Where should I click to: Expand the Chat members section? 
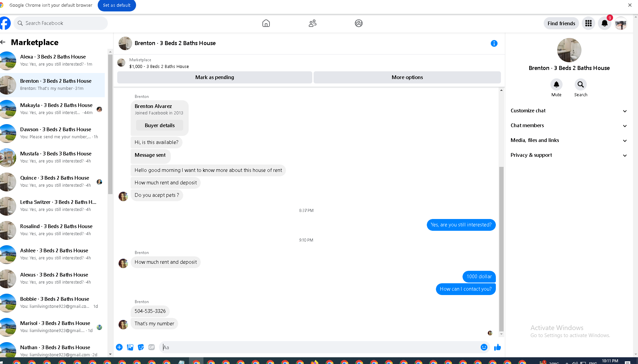(569, 125)
